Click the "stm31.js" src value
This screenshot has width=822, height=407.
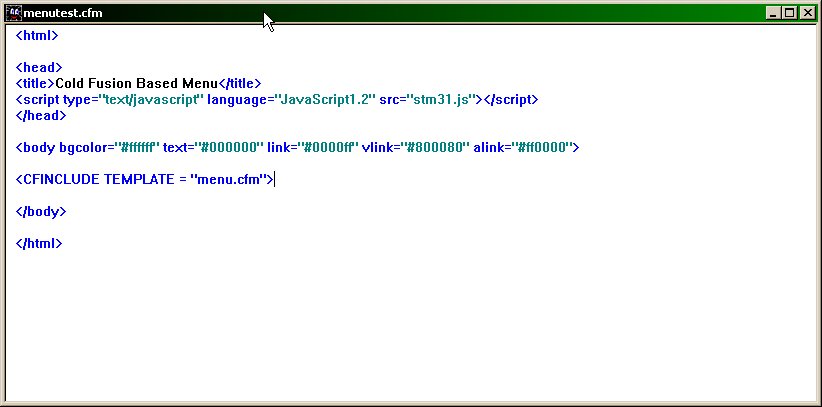click(x=440, y=100)
